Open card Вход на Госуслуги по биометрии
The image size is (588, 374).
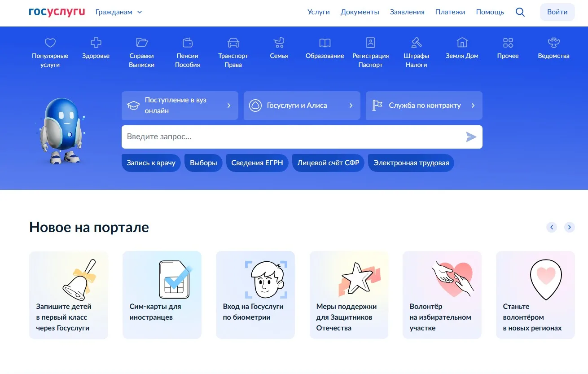[x=255, y=295]
